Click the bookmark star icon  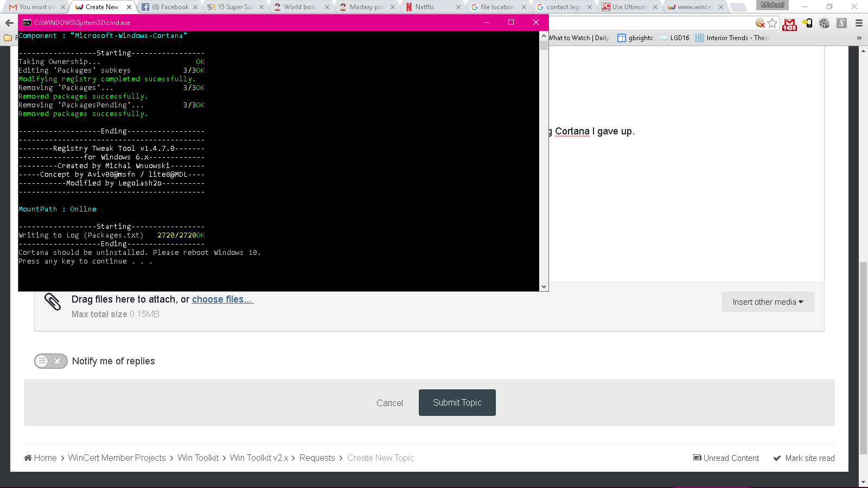773,23
